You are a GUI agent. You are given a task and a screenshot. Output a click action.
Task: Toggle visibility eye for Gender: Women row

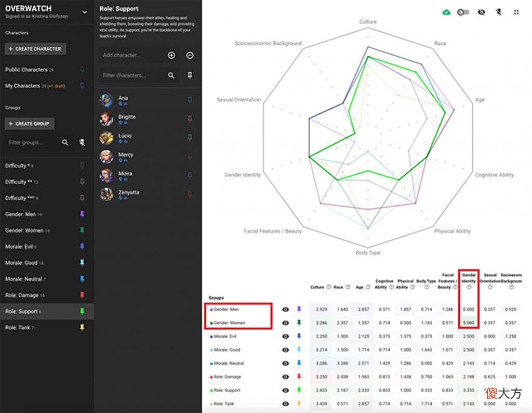(285, 322)
